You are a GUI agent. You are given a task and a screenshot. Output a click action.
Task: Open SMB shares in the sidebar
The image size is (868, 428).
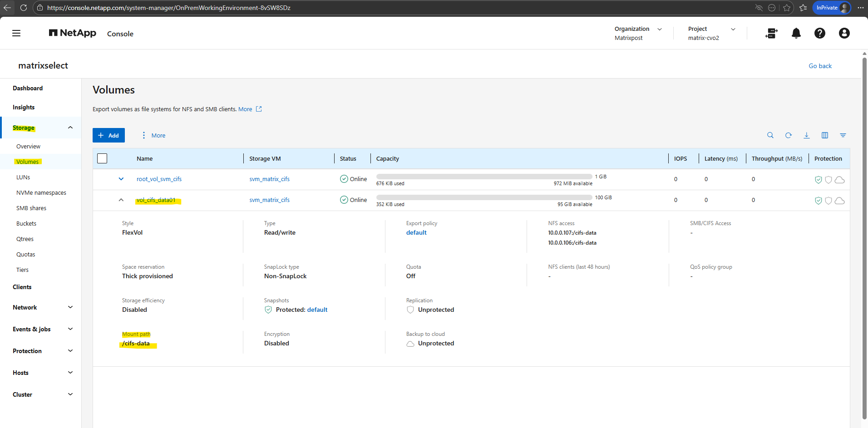(x=31, y=208)
